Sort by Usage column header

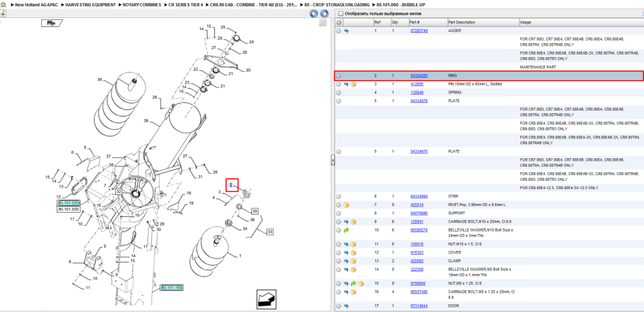526,22
